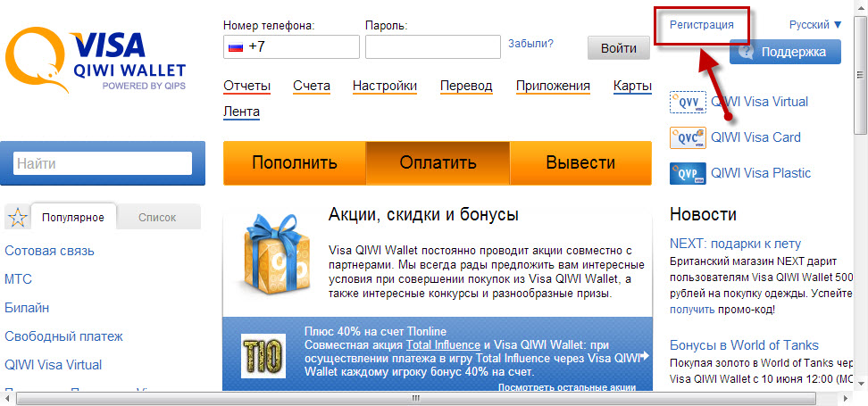
Task: Focus the phone number input field
Action: 292,47
